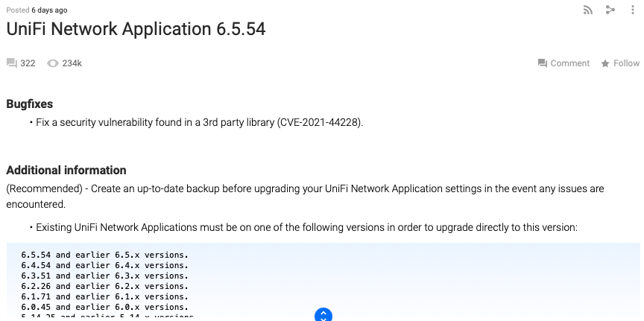This screenshot has width=644, height=321.
Task: Click the 6.0.45 and earlier version line
Action: pos(104,307)
